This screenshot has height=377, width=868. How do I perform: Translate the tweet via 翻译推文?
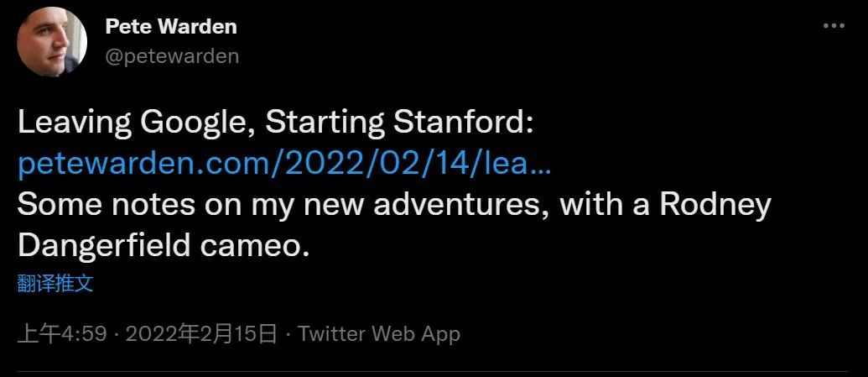[55, 283]
